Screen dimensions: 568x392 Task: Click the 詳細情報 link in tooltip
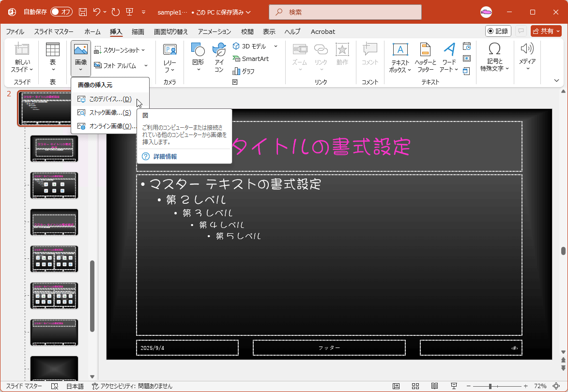point(165,156)
